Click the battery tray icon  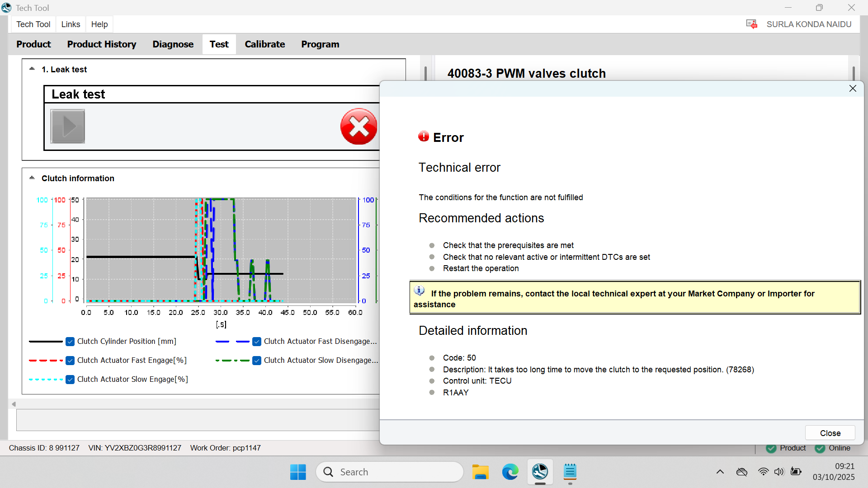coord(796,472)
